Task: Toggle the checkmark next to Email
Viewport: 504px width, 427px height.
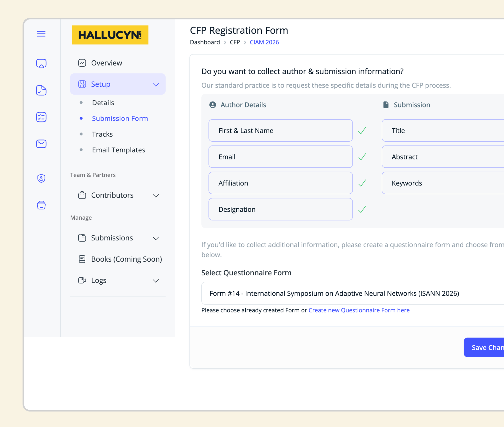Action: (x=362, y=157)
